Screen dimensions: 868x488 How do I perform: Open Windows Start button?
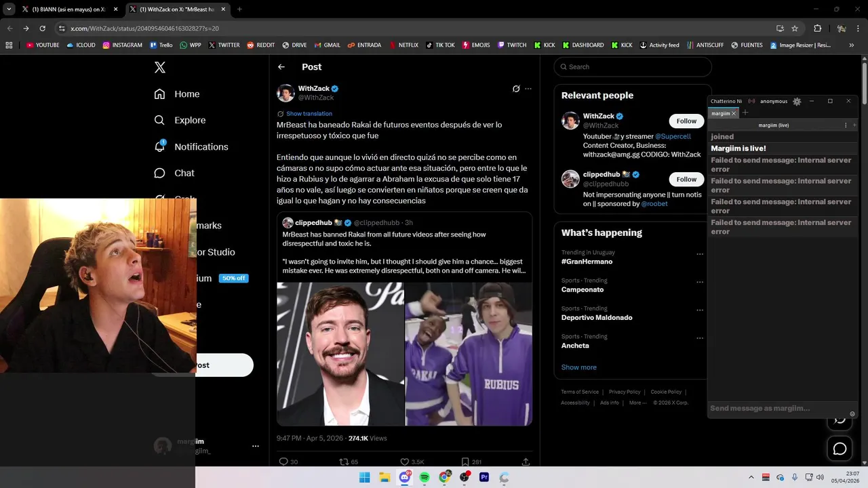(364, 477)
